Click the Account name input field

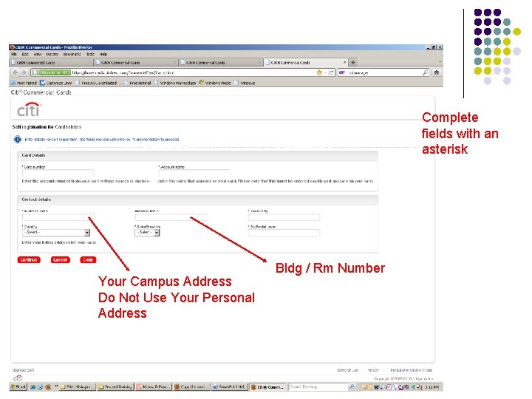[195, 173]
